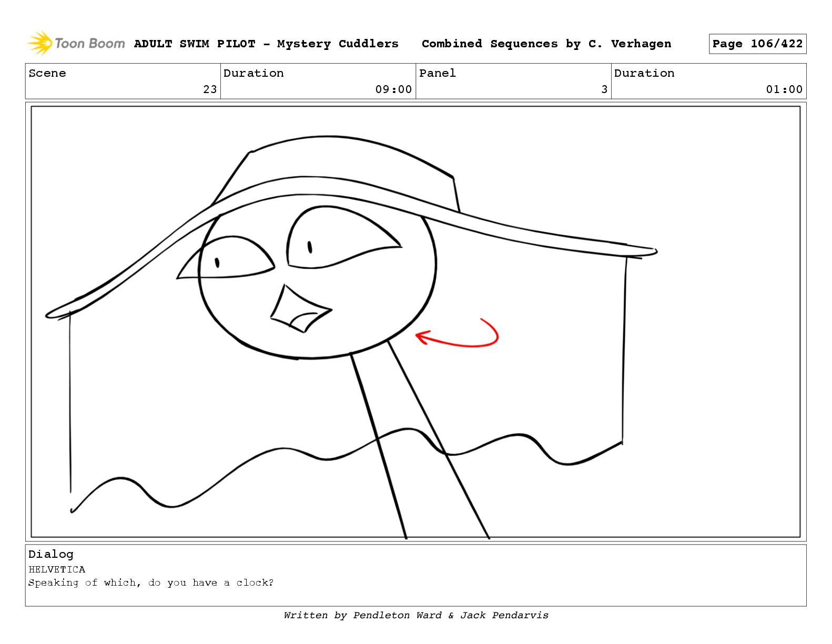Viewport: 832px width, 644px height.
Task: Select the title 'ADULT SWIM PILOT - Mystery Cuddlers'
Action: click(266, 44)
